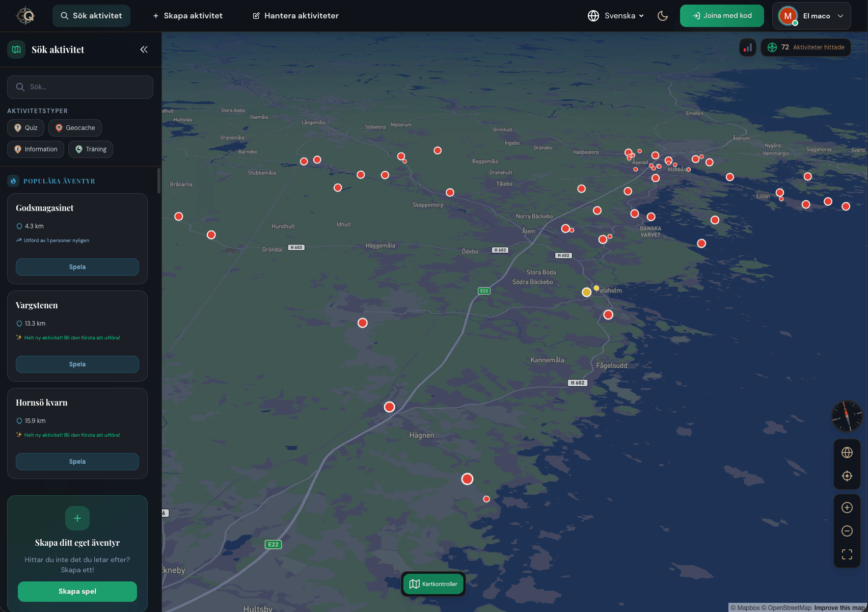Click the Sök search input field

pyautogui.click(x=80, y=87)
